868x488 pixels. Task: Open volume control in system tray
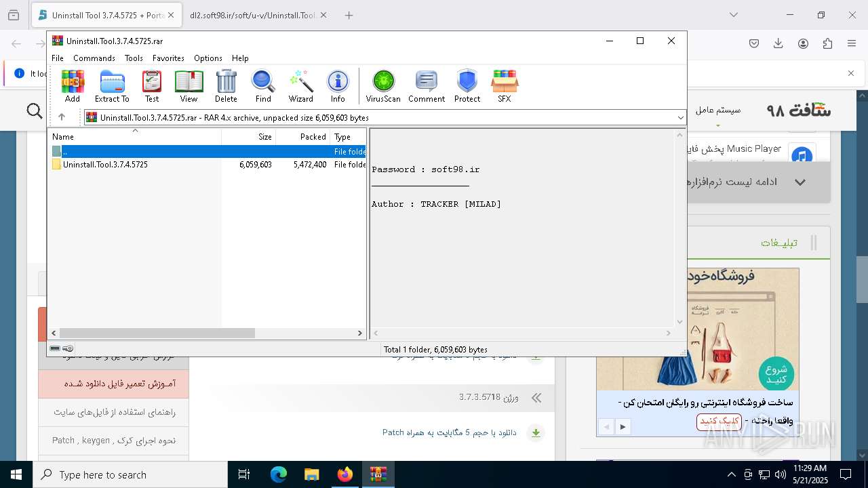(780, 474)
